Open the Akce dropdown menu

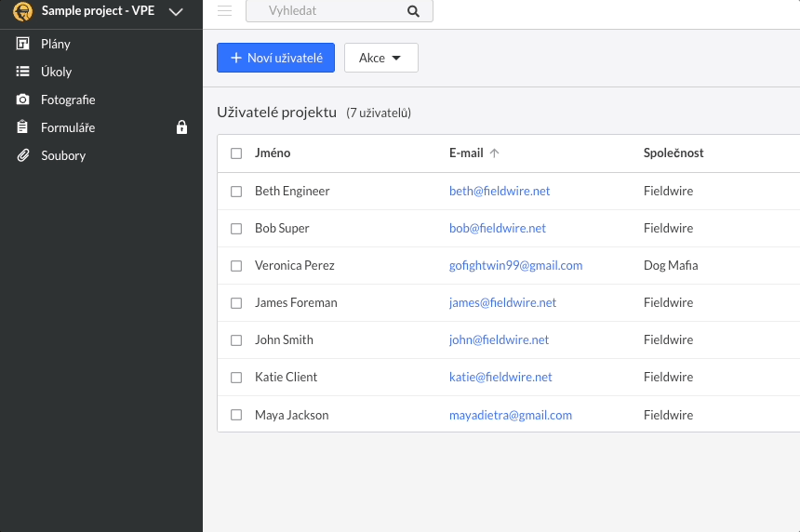[380, 58]
